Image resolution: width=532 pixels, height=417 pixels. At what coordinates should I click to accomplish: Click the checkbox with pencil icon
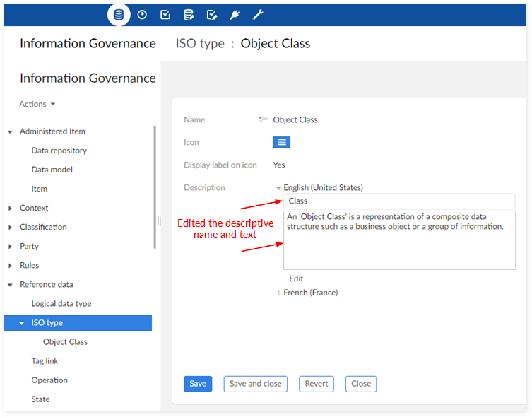click(211, 14)
